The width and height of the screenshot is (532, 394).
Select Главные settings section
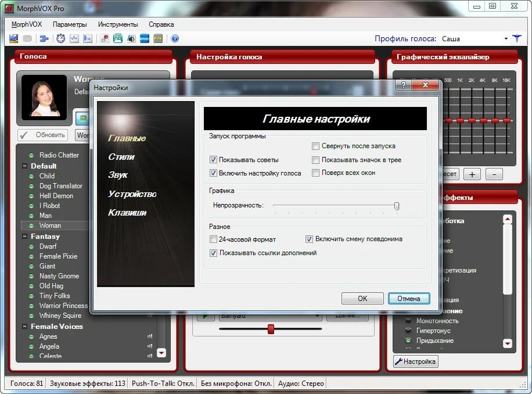(x=127, y=138)
